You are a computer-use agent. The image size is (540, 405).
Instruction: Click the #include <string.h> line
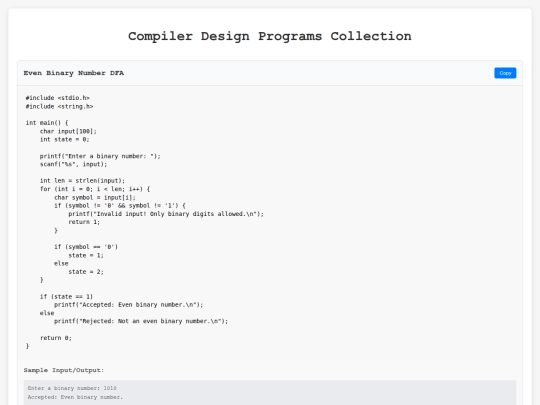tap(59, 106)
